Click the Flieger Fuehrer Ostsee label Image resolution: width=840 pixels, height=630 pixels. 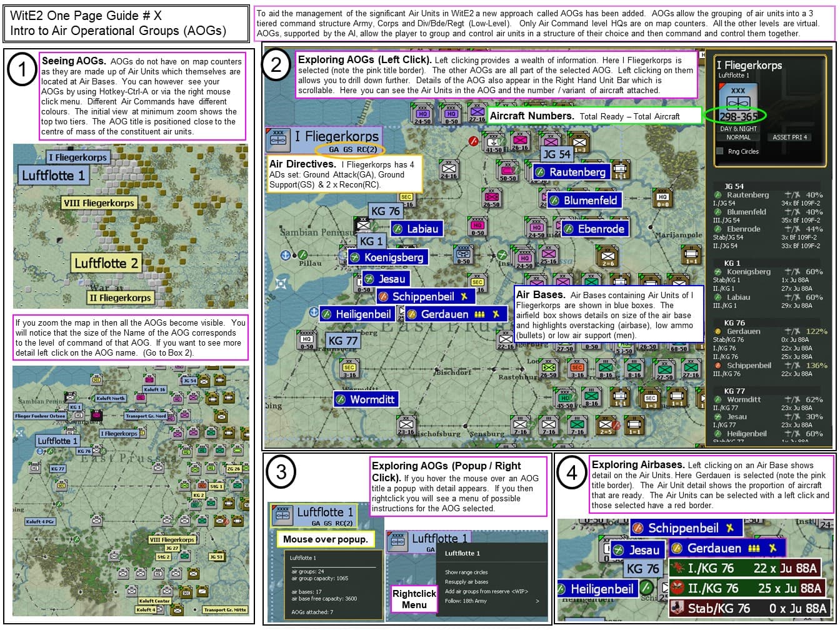click(x=40, y=416)
